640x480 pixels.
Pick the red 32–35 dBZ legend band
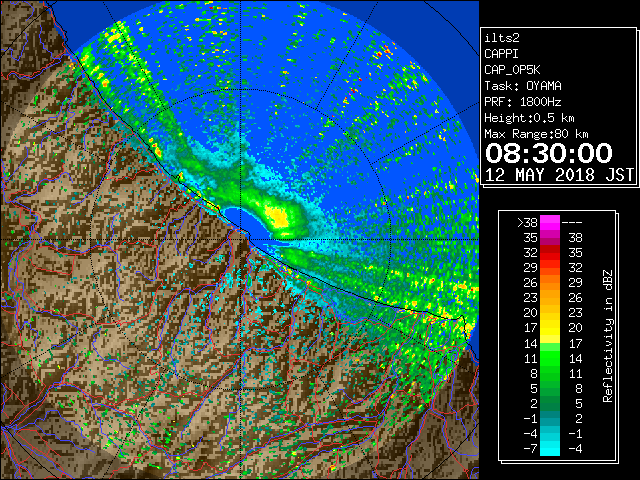tap(550, 253)
